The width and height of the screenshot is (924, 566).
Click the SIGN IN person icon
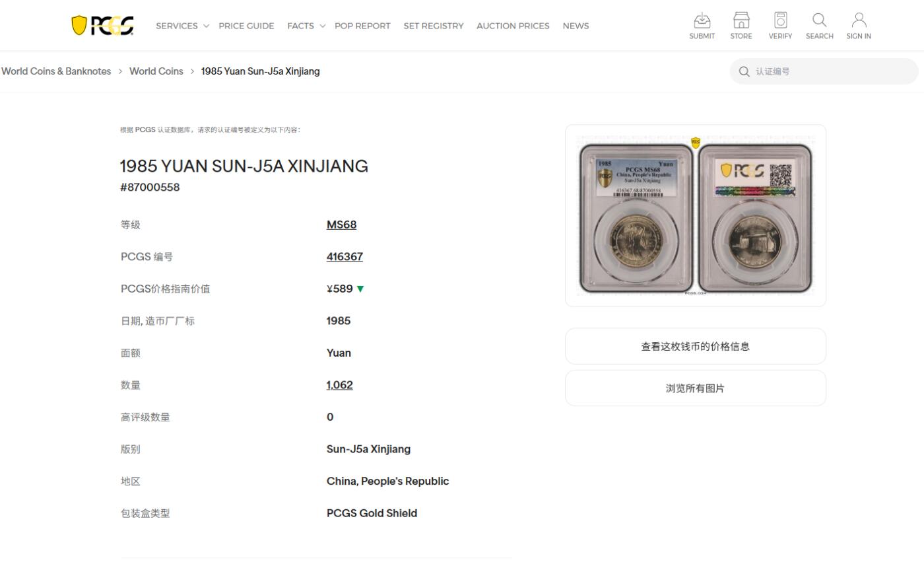click(x=858, y=20)
